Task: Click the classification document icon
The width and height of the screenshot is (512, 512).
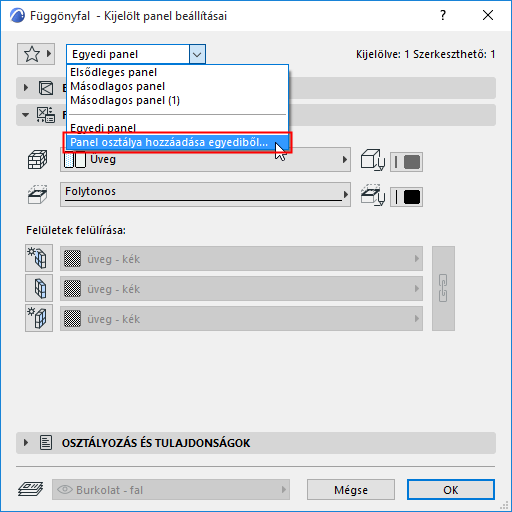Action: [46, 443]
